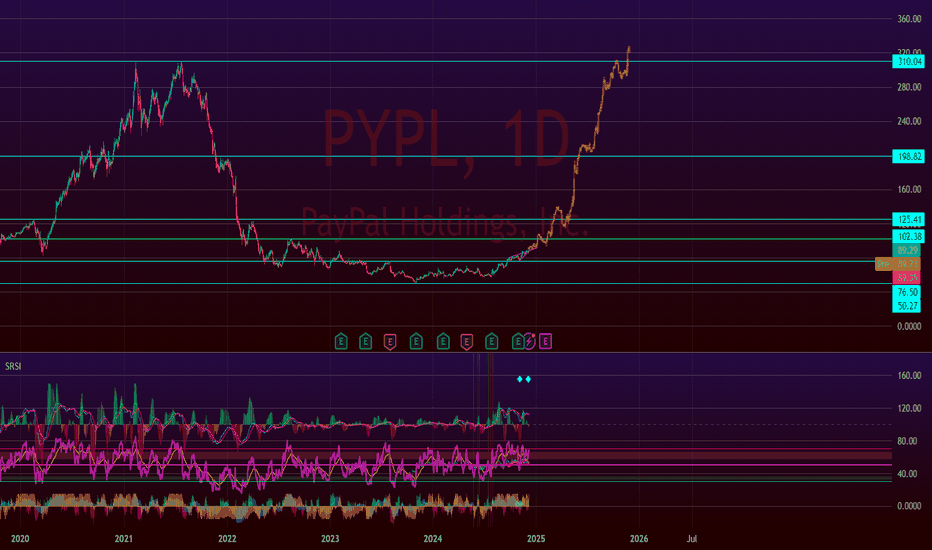Click the orange projected price path peak
The width and height of the screenshot is (932, 550).
(629, 48)
